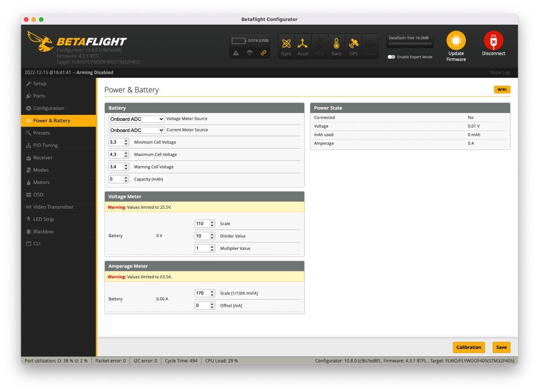Click the "0 V" reading in Voltage Meter

(159, 236)
